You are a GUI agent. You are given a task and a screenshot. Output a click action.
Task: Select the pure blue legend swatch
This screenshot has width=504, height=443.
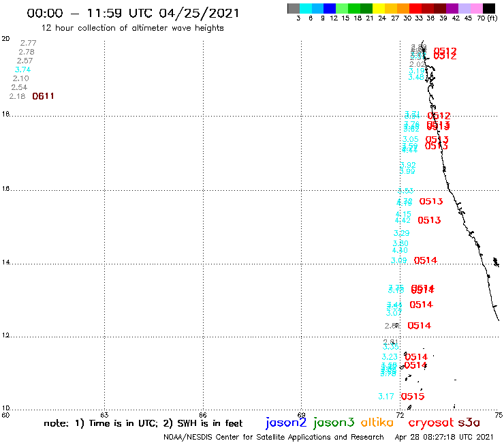[330, 8]
